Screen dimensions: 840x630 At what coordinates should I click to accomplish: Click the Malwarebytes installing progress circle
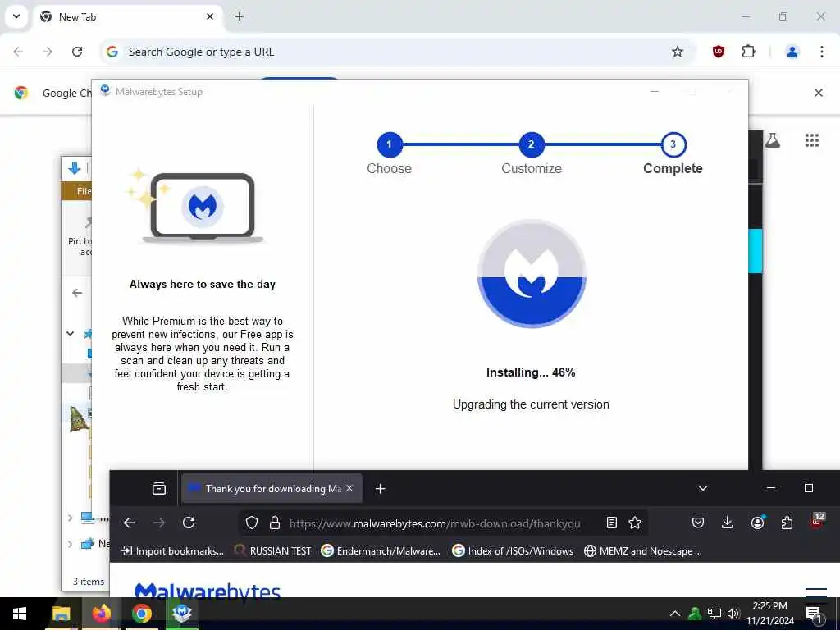(x=532, y=274)
